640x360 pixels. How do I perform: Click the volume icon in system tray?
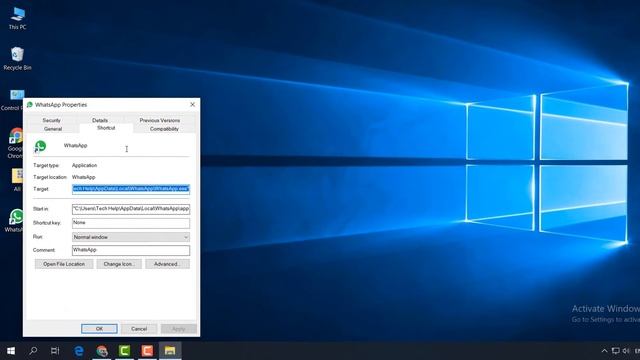[626, 351]
